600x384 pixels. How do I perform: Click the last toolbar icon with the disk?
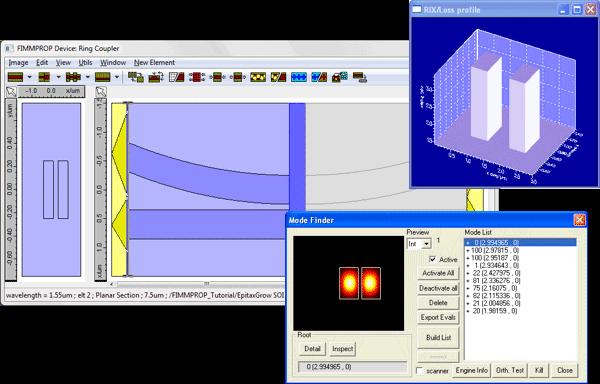pyautogui.click(x=359, y=77)
